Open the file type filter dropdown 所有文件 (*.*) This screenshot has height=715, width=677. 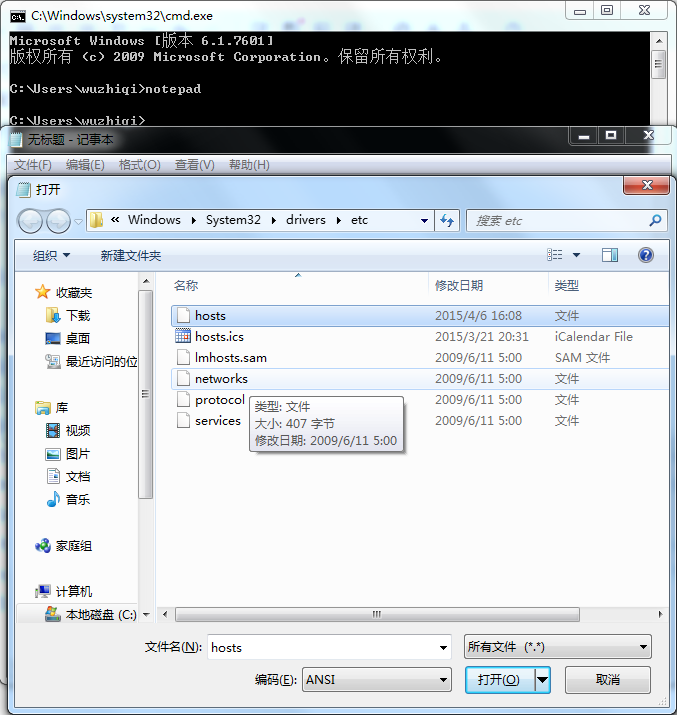tap(558, 647)
